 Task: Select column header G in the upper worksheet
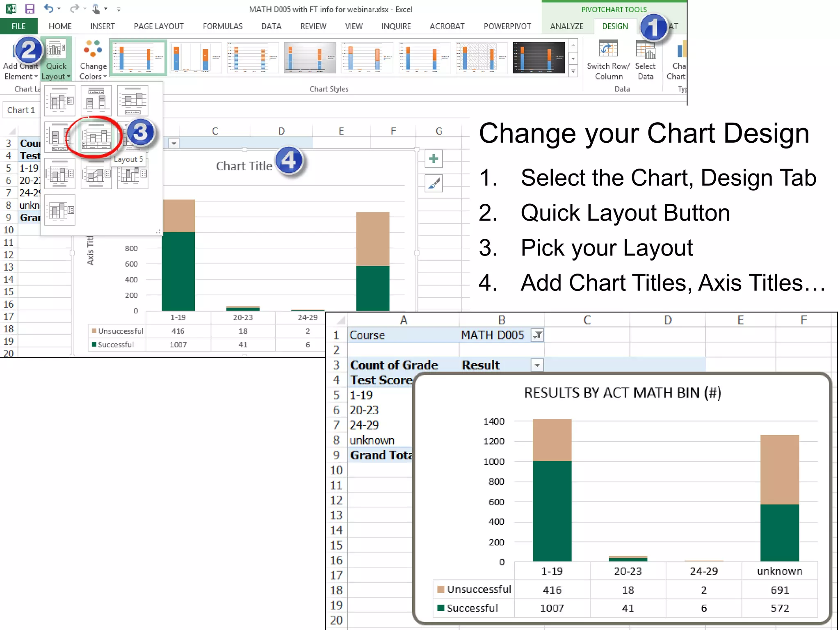439,131
